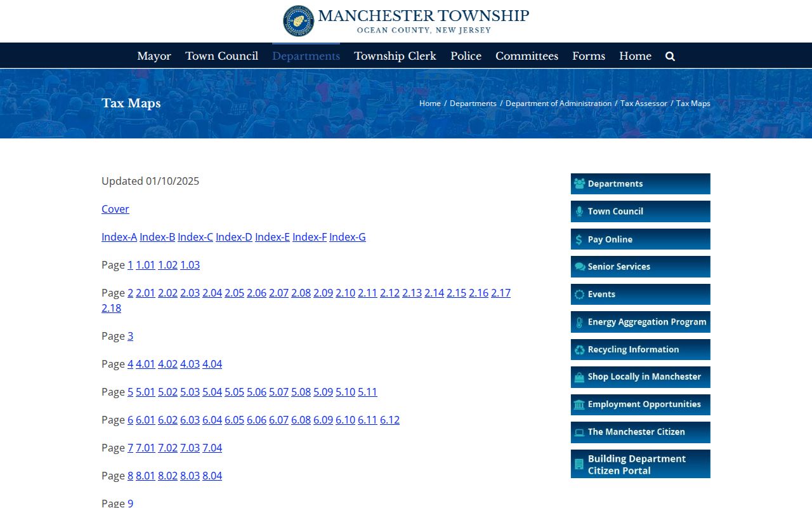This screenshot has width=812, height=508.
Task: Go to Tax Assessor breadcrumb
Action: coord(644,104)
